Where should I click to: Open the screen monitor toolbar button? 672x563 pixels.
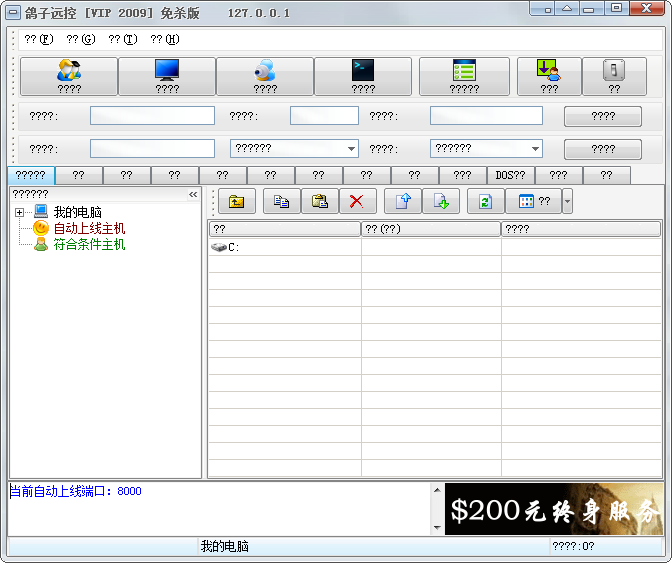(167, 76)
